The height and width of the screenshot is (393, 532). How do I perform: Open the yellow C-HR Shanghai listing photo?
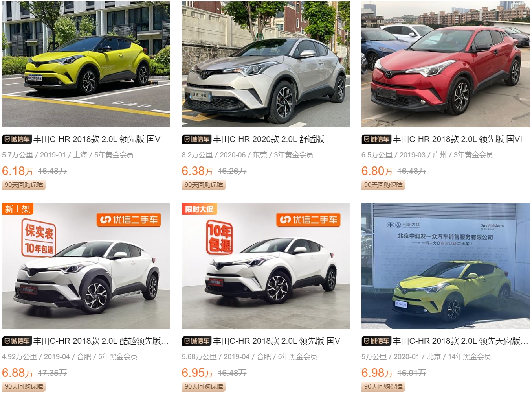(86, 64)
